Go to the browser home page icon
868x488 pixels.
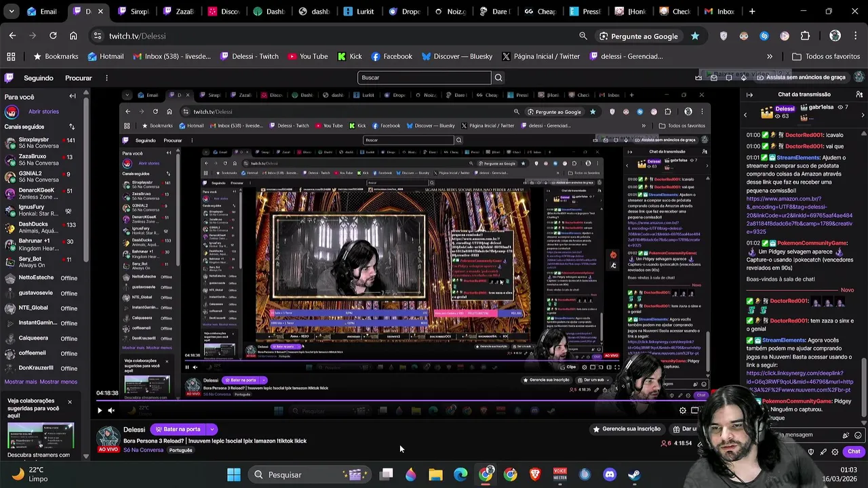[73, 36]
